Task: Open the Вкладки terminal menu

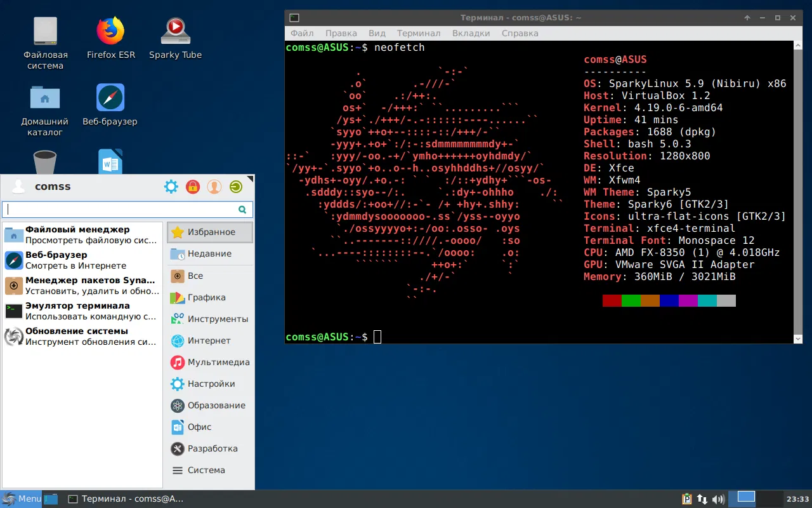Action: pos(471,33)
